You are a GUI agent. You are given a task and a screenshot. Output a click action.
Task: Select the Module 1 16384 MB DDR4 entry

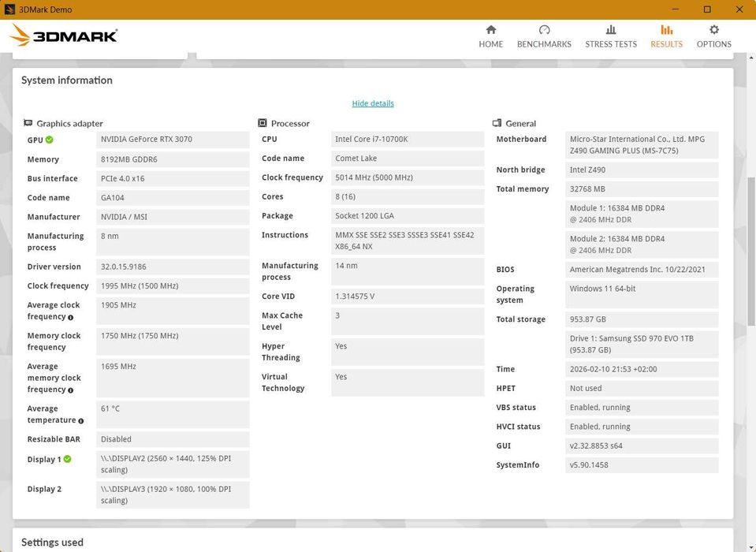point(642,214)
